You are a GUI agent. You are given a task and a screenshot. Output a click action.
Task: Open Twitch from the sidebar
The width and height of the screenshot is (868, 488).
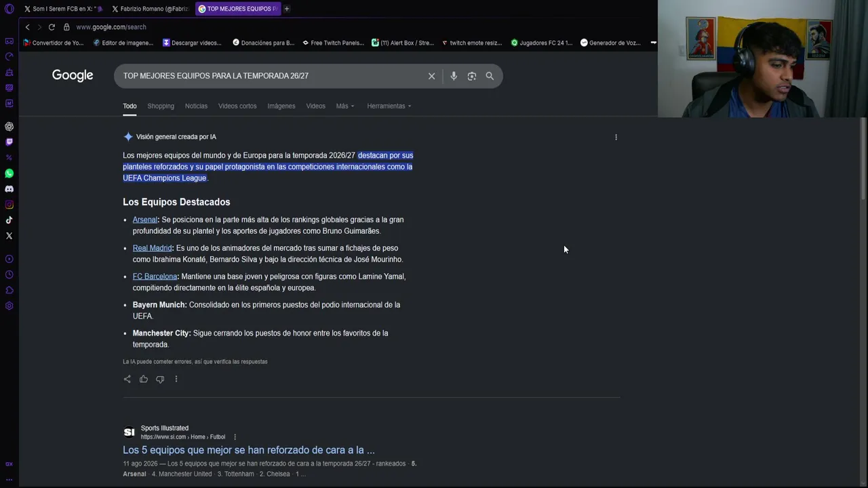[x=9, y=142]
